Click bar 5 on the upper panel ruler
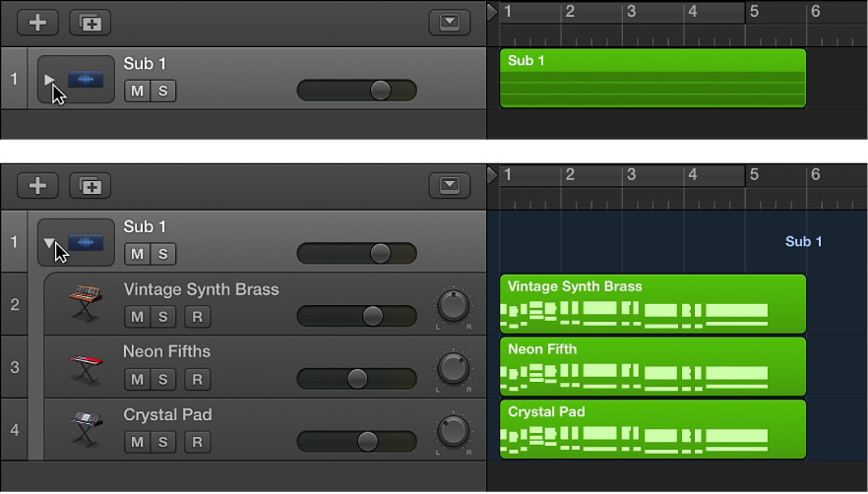The height and width of the screenshot is (494, 868). [x=754, y=11]
